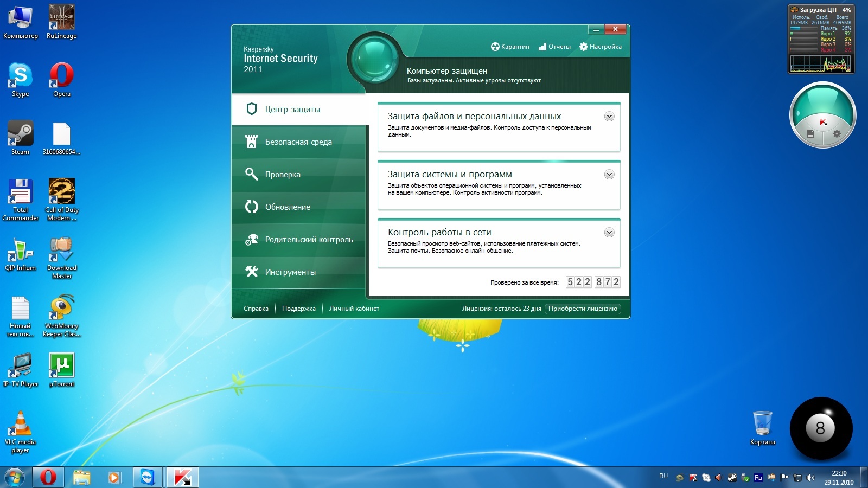Open VLC media player shortcut
Viewport: 868px width, 488px height.
(x=21, y=432)
